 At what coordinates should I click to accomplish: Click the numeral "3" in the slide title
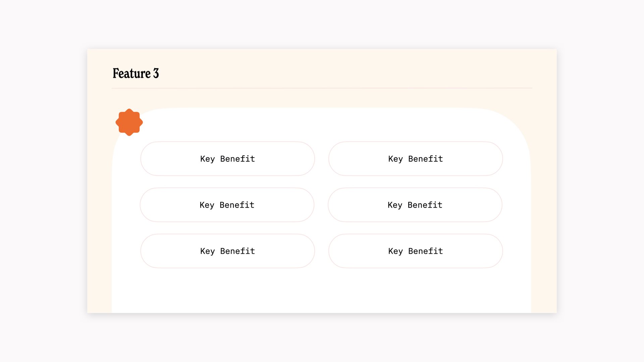(156, 73)
